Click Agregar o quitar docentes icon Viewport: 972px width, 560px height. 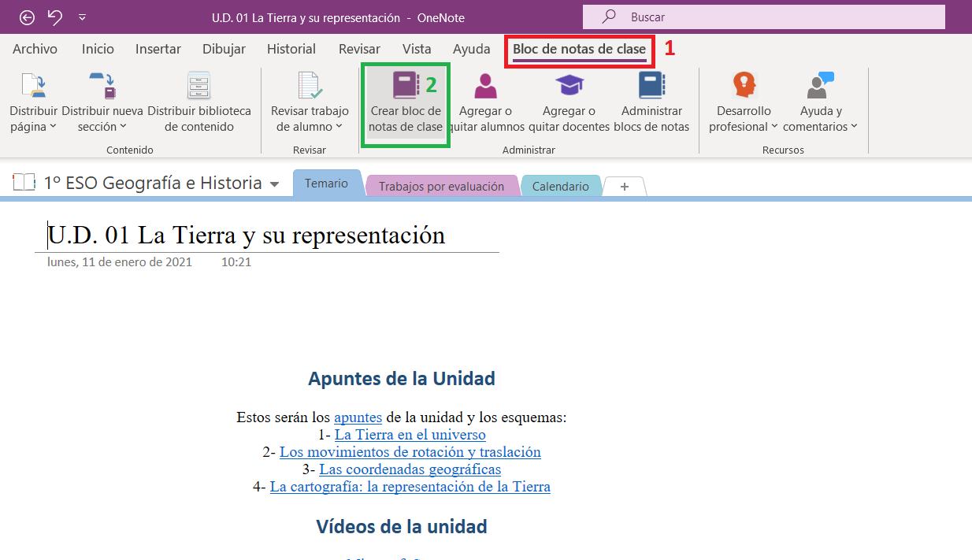pos(569,86)
